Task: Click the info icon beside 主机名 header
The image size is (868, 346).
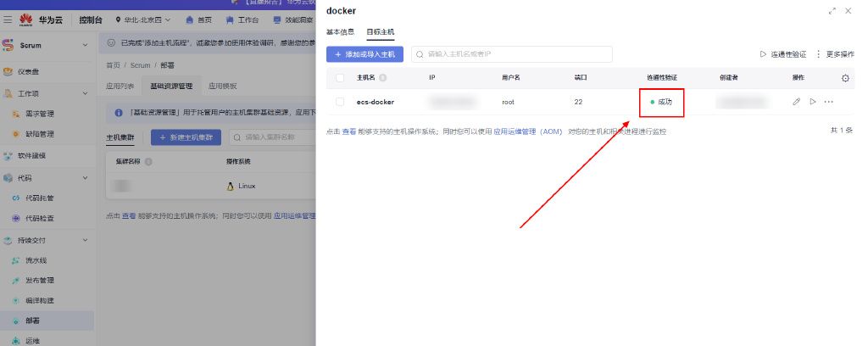Action: 382,78
